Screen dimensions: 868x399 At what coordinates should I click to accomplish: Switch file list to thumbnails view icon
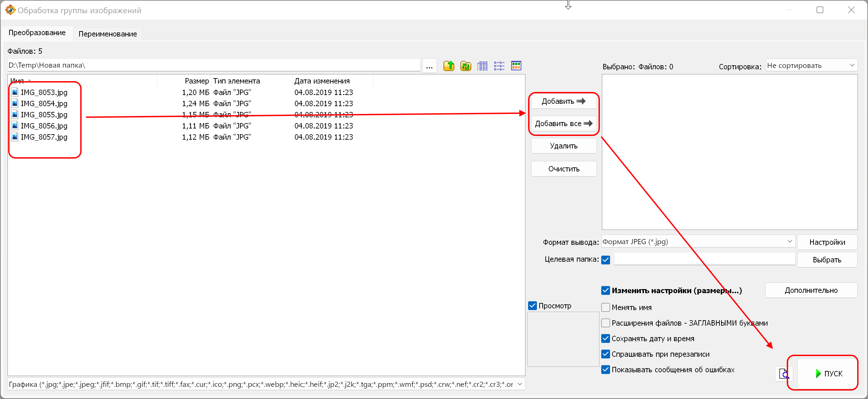click(516, 66)
